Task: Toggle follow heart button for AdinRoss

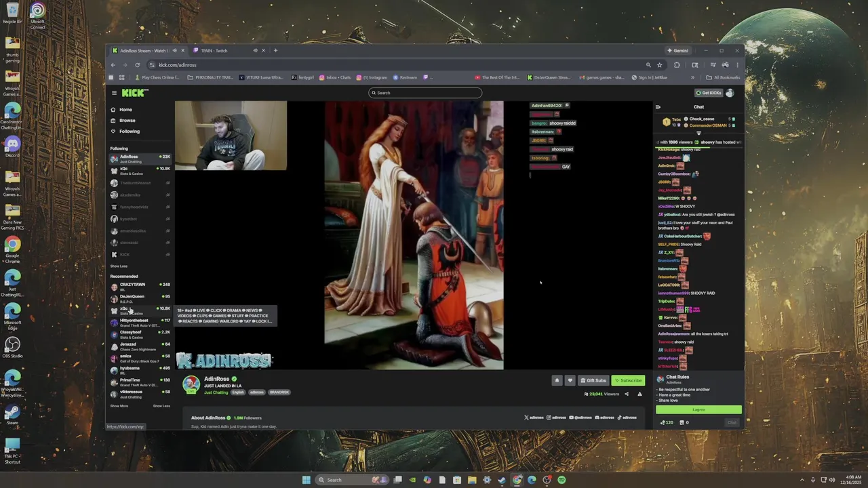Action: tap(570, 380)
